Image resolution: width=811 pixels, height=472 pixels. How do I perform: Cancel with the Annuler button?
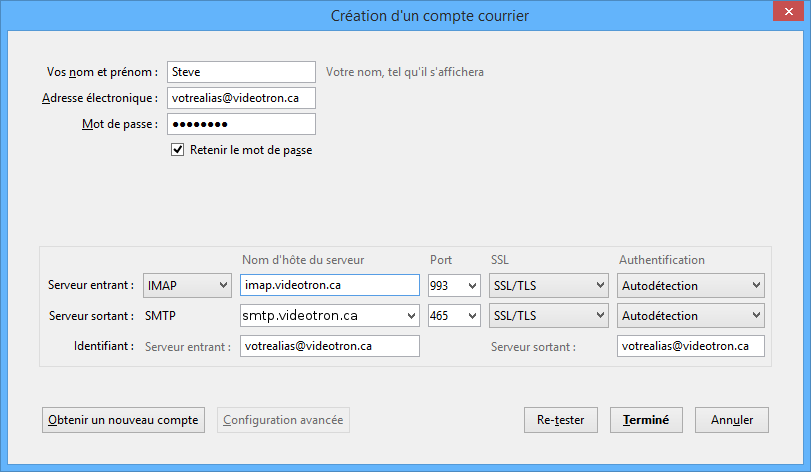(x=732, y=420)
